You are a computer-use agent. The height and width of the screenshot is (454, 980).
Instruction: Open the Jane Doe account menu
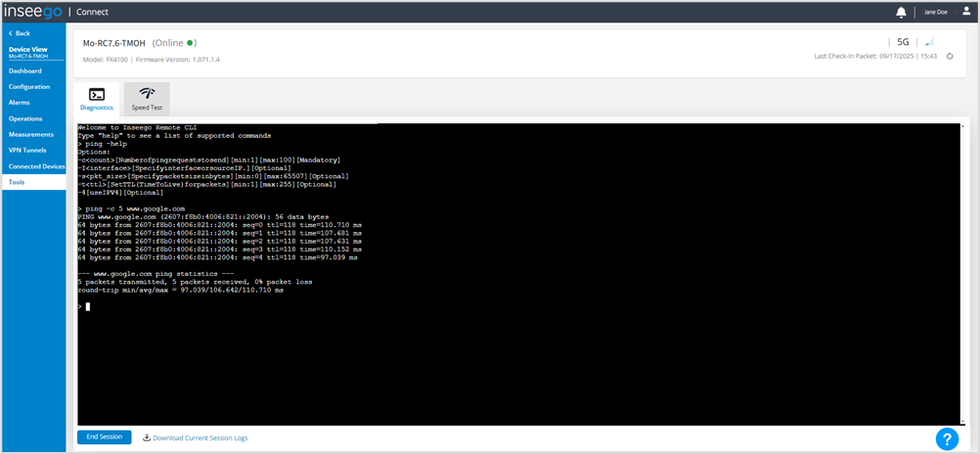(x=936, y=12)
